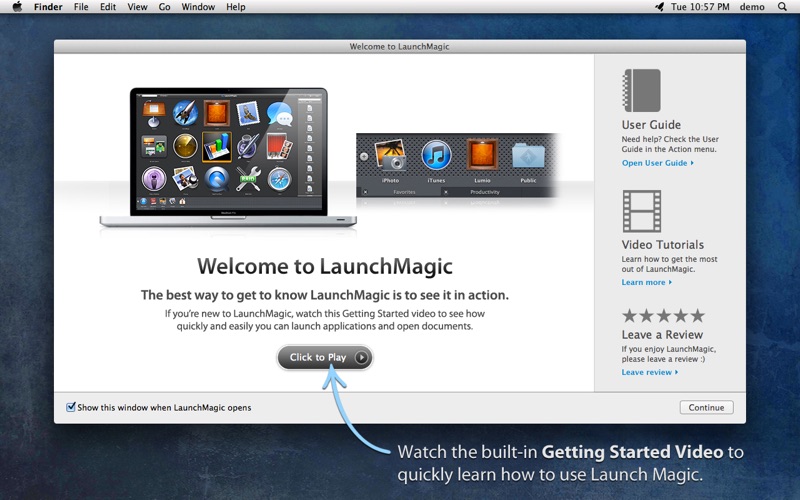Click the Leave a Review heading

click(x=662, y=335)
